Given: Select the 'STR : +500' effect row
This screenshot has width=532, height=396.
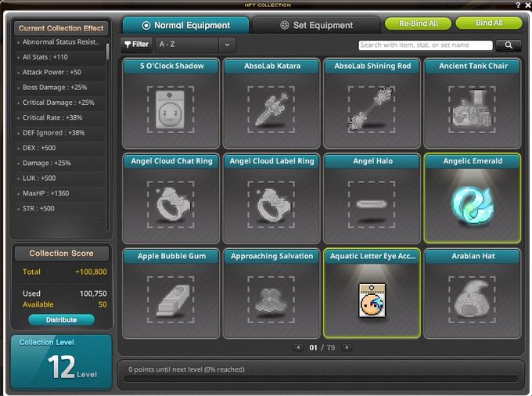Looking at the screenshot, I should pyautogui.click(x=59, y=209).
